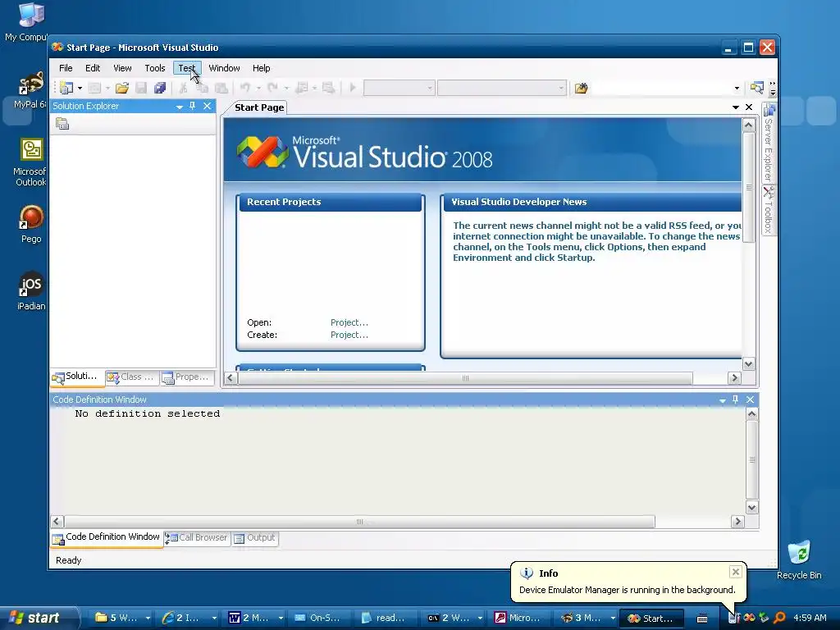The height and width of the screenshot is (630, 840).
Task: Switch to the Output tab
Action: [x=255, y=538]
